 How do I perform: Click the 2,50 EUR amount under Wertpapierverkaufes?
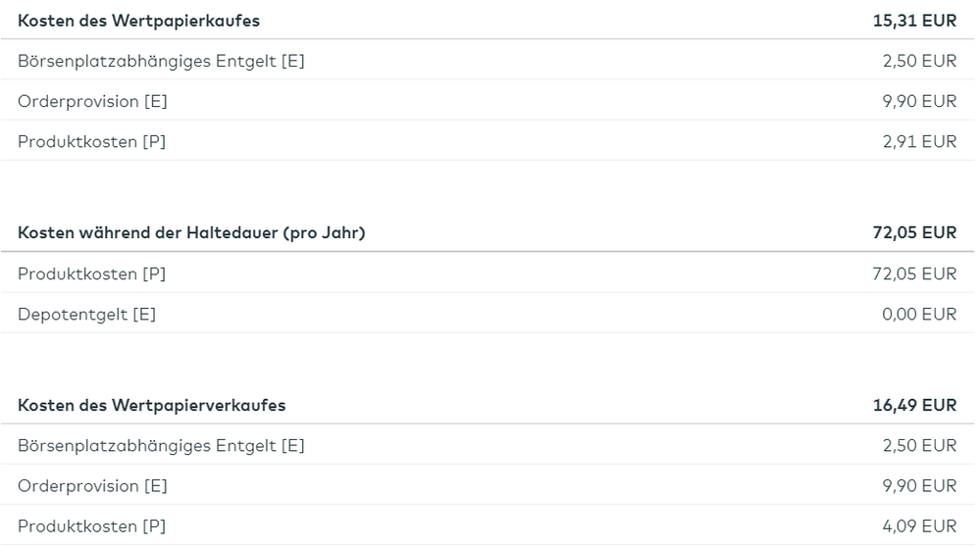[919, 445]
